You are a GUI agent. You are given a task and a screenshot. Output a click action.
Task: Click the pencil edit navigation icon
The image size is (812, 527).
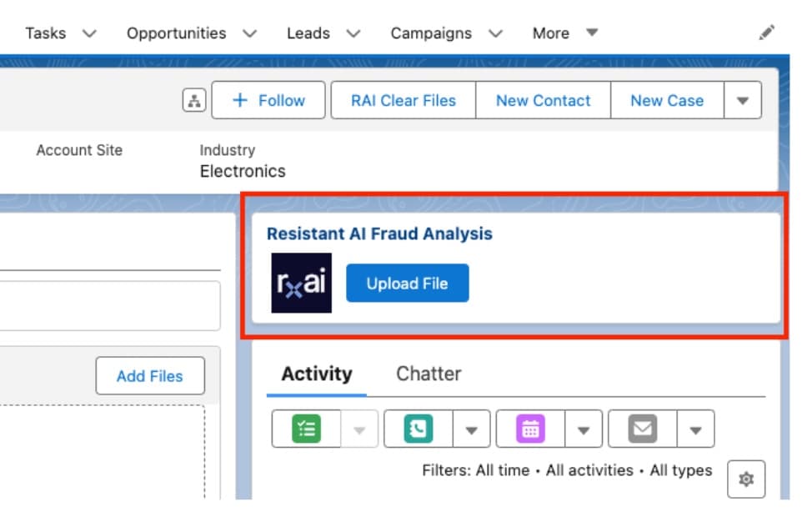766,33
